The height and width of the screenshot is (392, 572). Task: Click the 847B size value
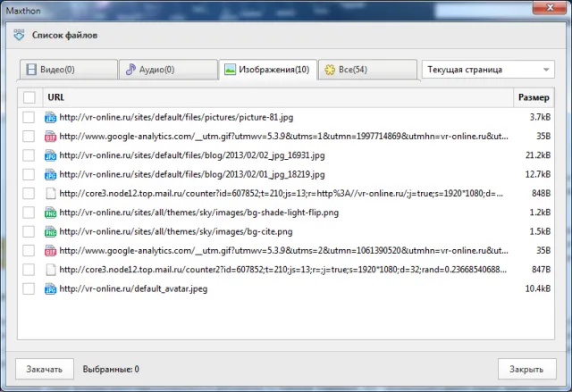541,270
